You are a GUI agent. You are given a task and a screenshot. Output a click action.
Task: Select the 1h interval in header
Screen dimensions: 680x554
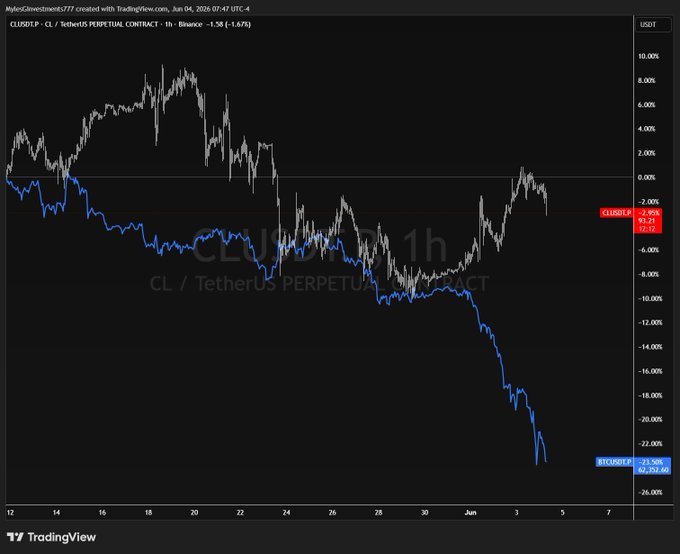[x=168, y=24]
